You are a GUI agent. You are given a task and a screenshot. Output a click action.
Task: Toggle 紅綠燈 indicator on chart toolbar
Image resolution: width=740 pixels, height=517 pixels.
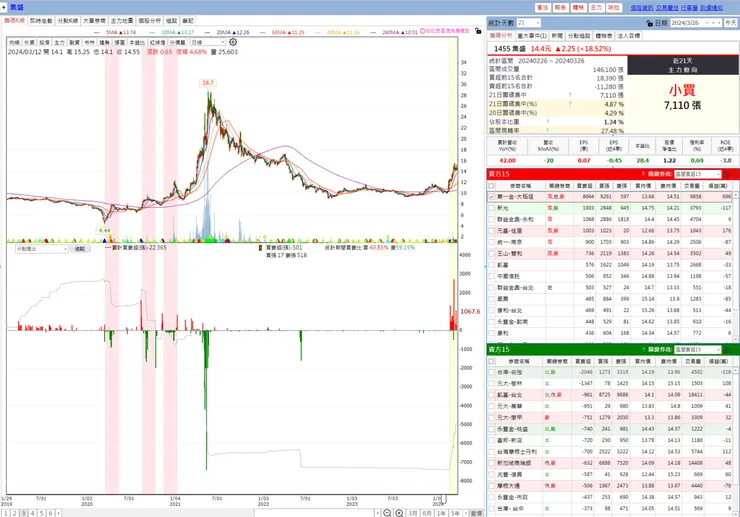pyautogui.click(x=157, y=42)
